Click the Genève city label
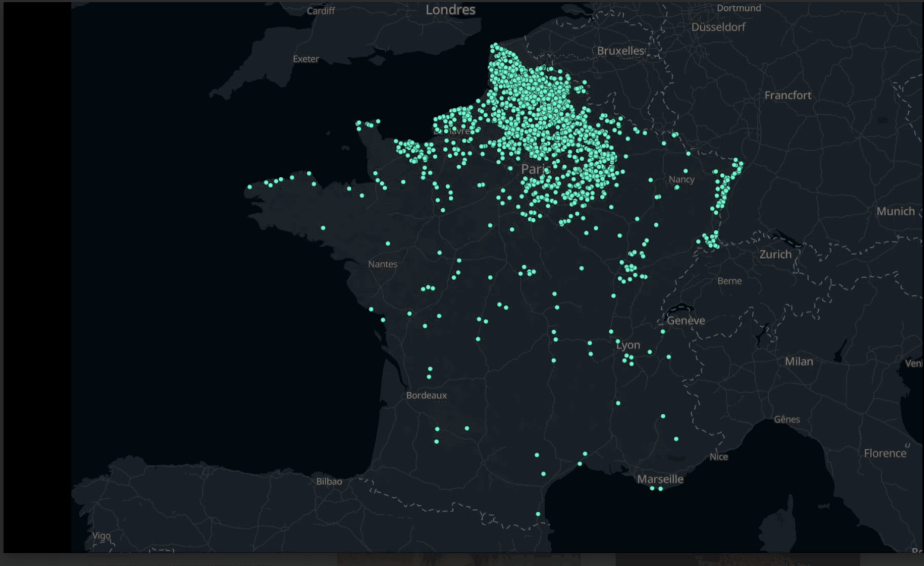This screenshot has height=566, width=924. (685, 321)
